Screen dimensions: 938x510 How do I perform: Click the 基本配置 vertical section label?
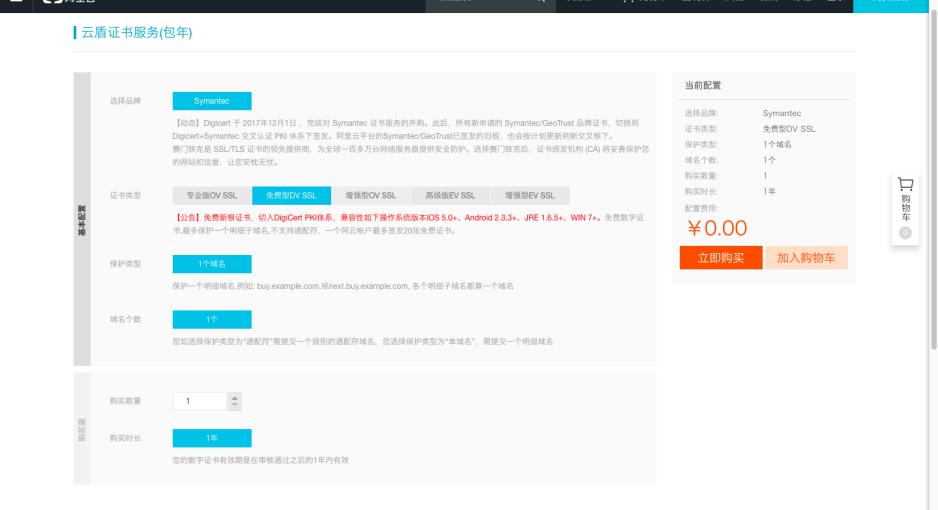coord(82,220)
